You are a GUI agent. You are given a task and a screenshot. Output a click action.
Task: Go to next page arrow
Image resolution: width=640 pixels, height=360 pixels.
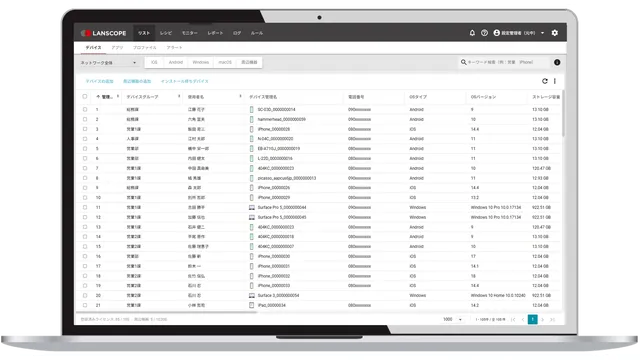tap(543, 320)
